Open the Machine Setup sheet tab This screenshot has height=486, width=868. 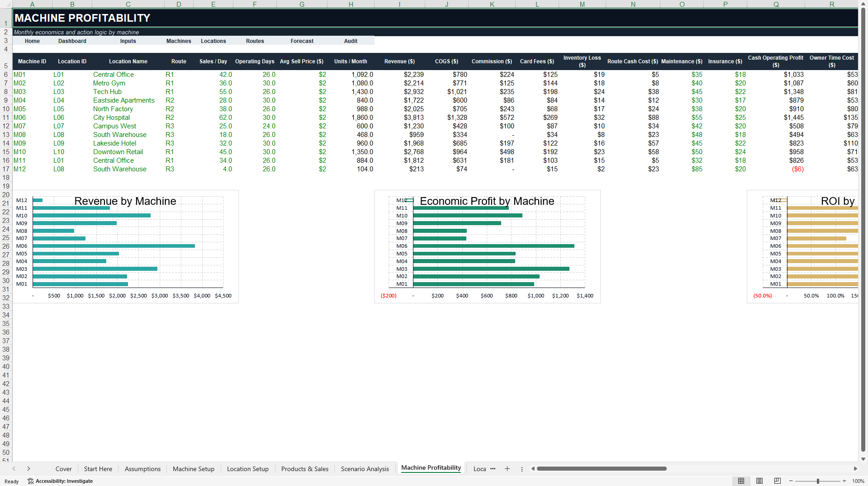coord(194,469)
